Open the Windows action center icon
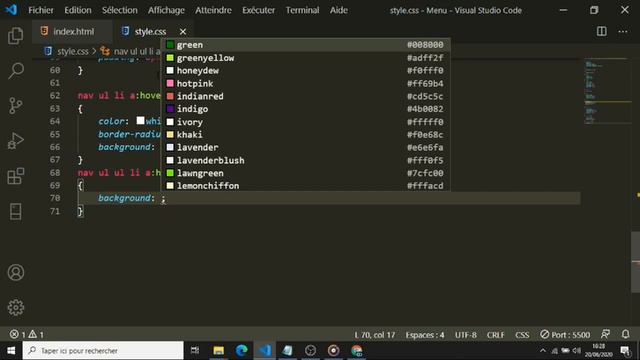The image size is (640, 360). click(x=625, y=351)
